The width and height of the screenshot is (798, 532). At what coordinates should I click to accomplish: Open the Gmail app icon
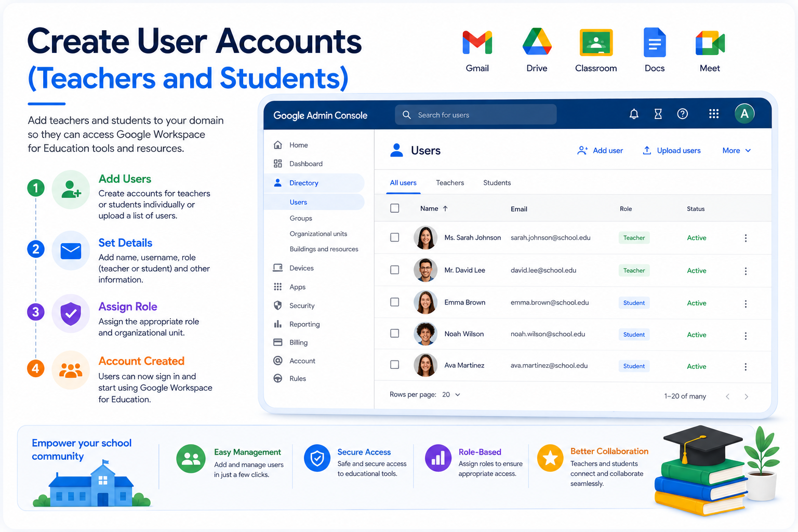pyautogui.click(x=477, y=43)
